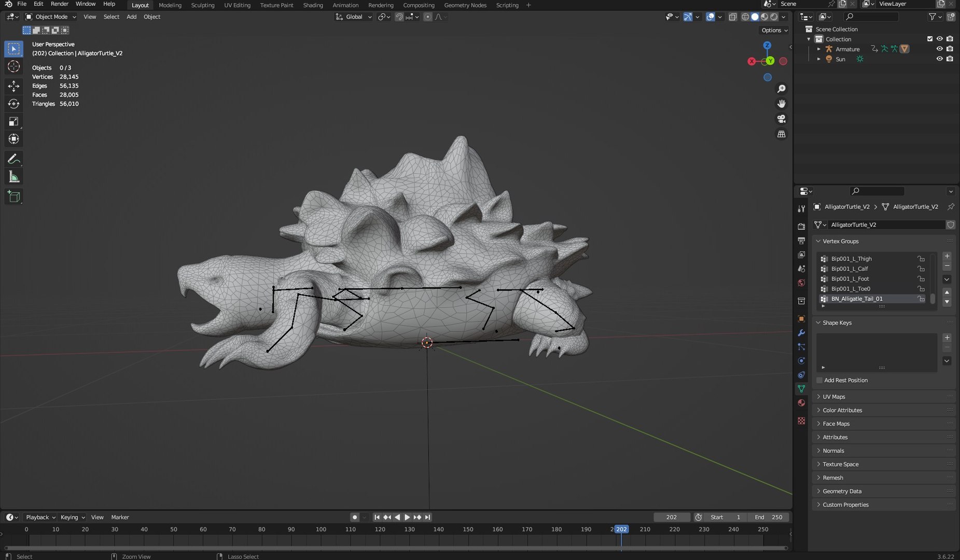Screen dimensions: 960x560
Task: Select the Rotate tool
Action: [14, 104]
